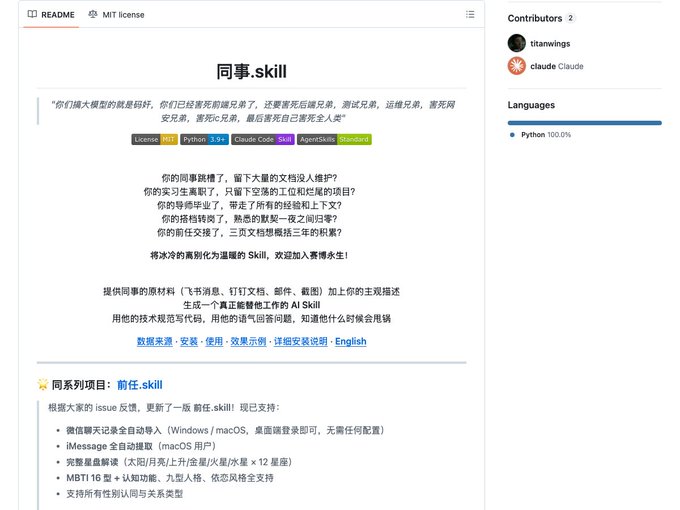Open the README outline list icon

tap(470, 14)
